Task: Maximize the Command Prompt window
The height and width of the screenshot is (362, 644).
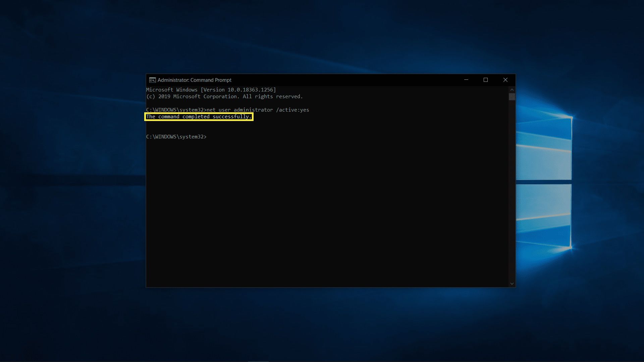Action: (x=486, y=80)
